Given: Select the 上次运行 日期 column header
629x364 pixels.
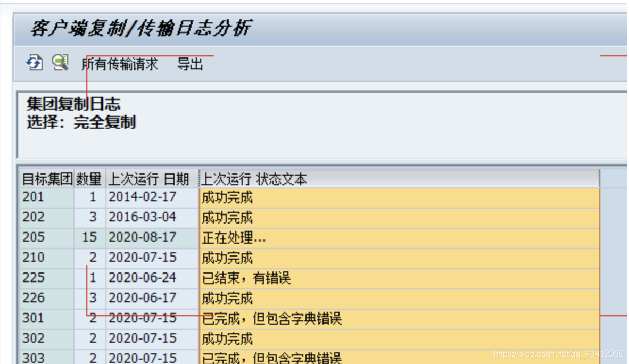Looking at the screenshot, I should [152, 179].
